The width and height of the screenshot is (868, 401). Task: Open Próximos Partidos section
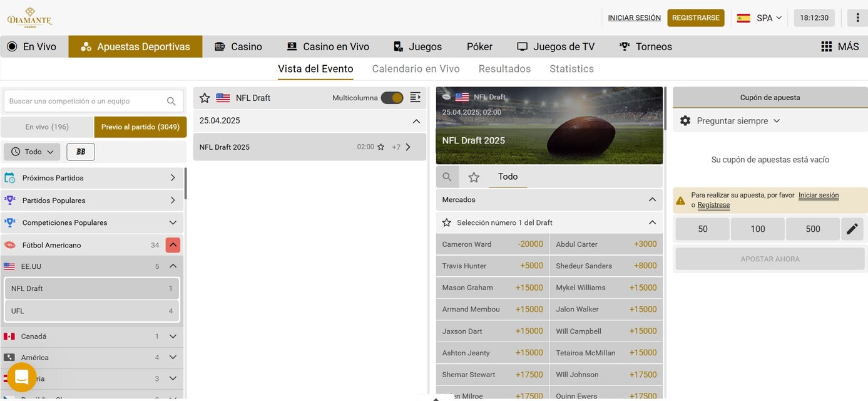tap(93, 178)
